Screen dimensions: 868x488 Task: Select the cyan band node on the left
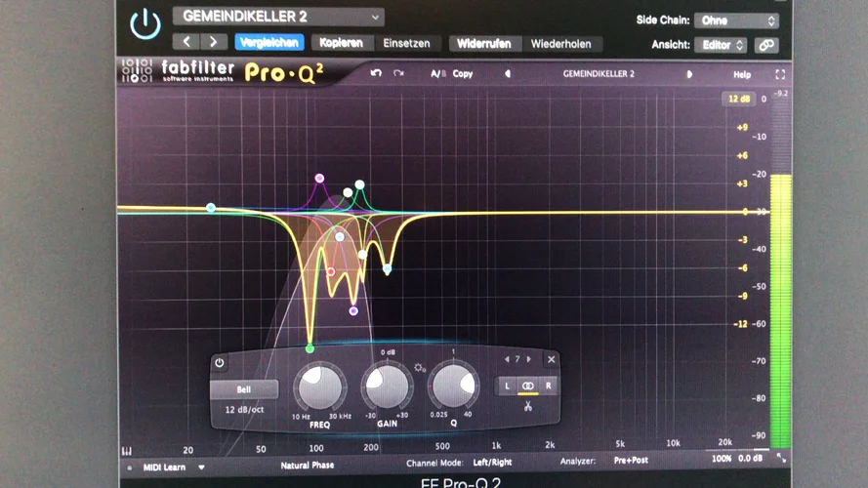[x=211, y=208]
